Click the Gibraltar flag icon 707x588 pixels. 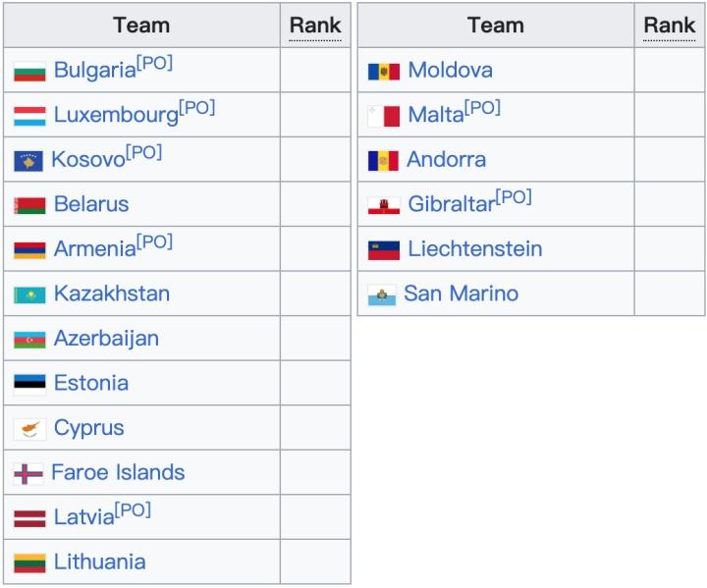(x=384, y=206)
